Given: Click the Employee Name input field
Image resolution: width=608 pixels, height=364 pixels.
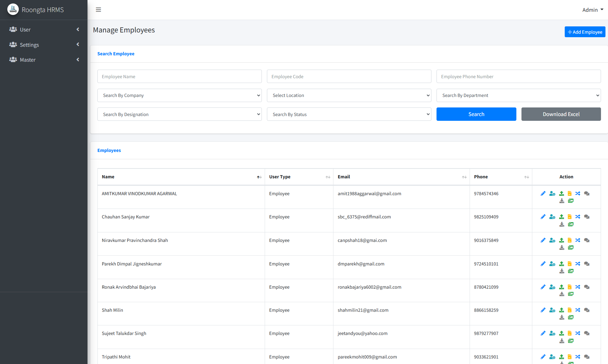Looking at the screenshot, I should 179,77.
